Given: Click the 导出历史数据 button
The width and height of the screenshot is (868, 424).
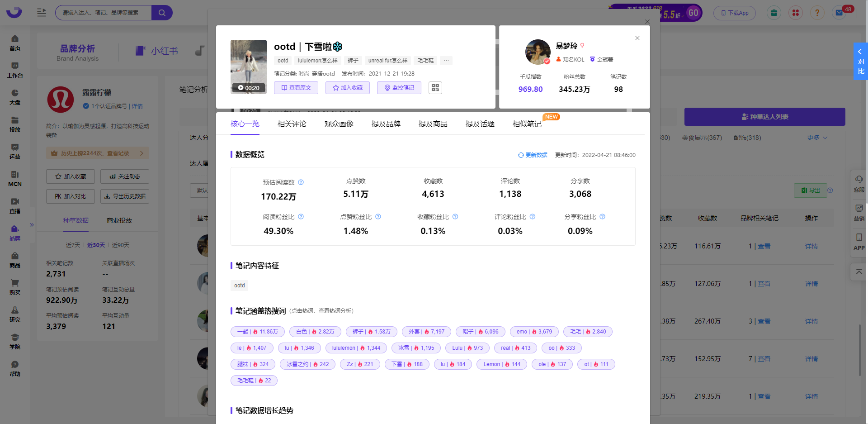Looking at the screenshot, I should 125,196.
